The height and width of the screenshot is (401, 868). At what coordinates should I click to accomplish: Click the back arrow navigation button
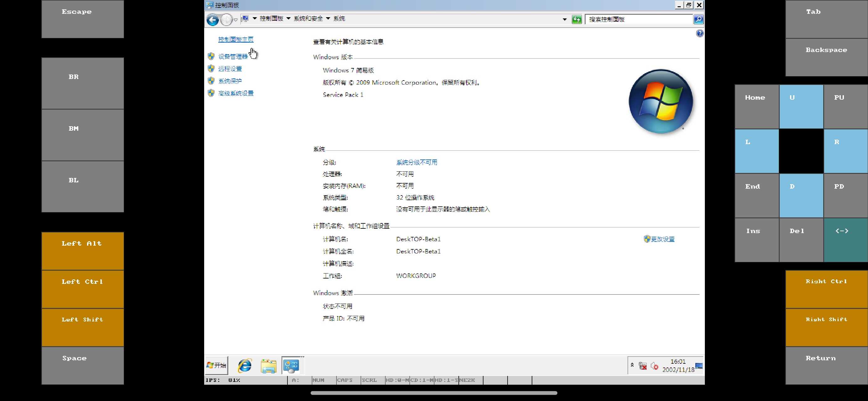point(212,19)
